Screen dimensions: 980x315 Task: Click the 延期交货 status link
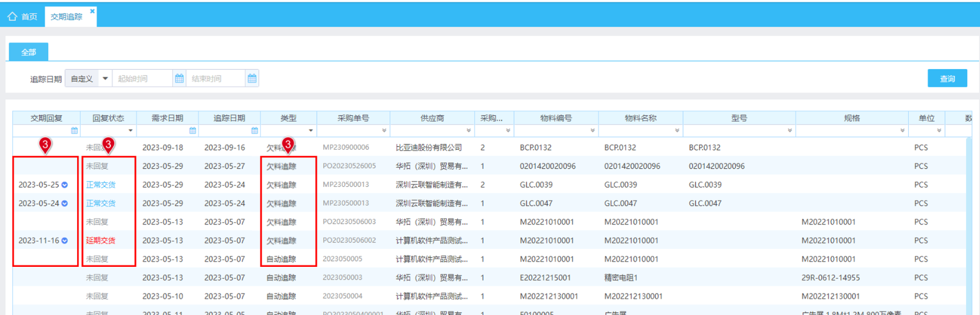pyautogui.click(x=101, y=240)
